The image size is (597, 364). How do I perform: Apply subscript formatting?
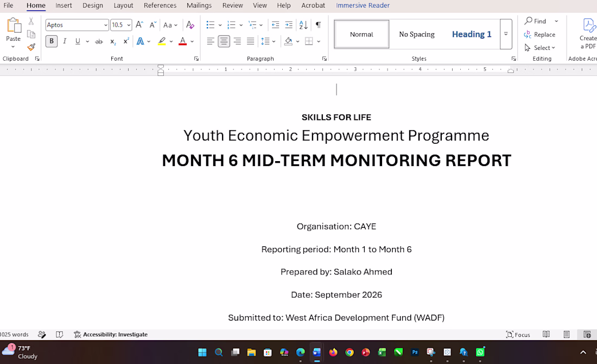click(113, 41)
